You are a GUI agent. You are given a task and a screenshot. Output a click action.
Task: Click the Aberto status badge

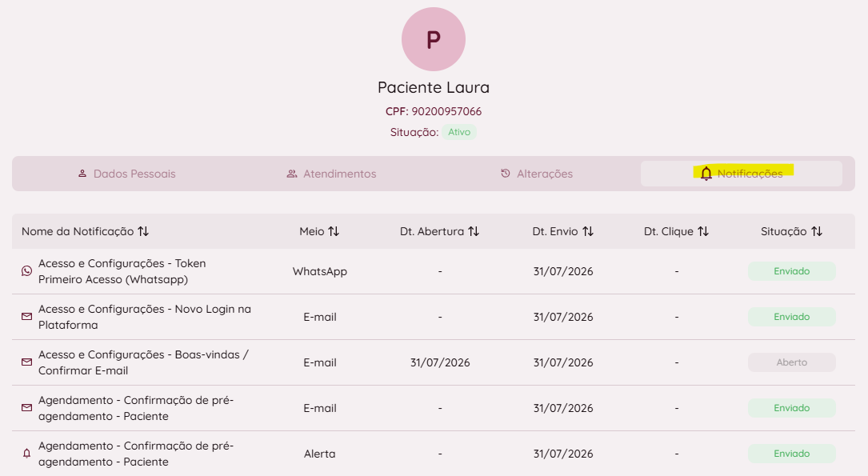point(792,362)
